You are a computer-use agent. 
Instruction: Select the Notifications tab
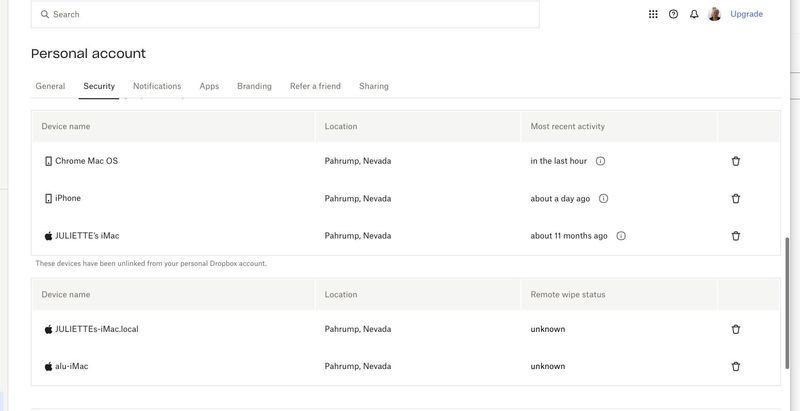click(x=157, y=86)
